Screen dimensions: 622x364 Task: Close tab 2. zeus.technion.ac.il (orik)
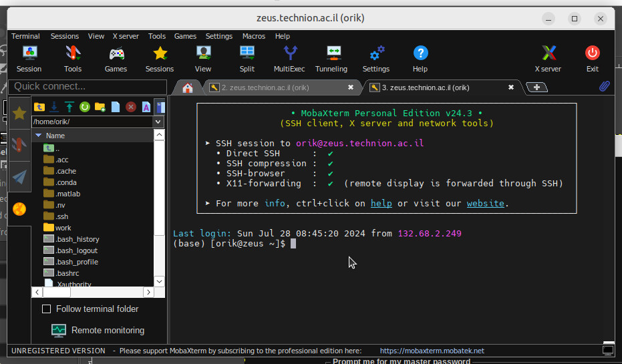pos(351,87)
